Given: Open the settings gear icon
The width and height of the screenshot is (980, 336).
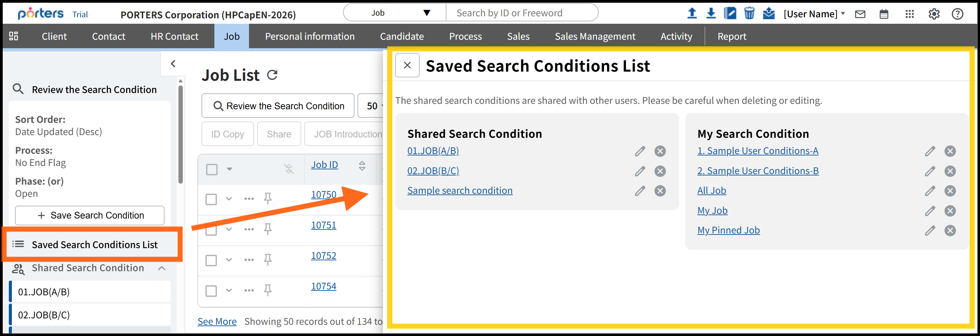Looking at the screenshot, I should [x=934, y=14].
